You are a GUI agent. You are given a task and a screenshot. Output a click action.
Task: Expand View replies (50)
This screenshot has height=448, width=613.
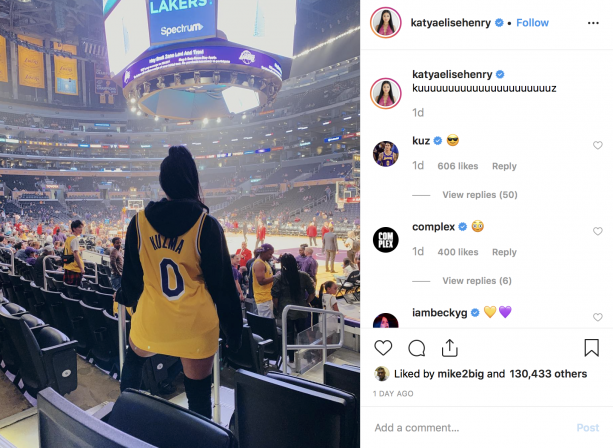tap(480, 195)
